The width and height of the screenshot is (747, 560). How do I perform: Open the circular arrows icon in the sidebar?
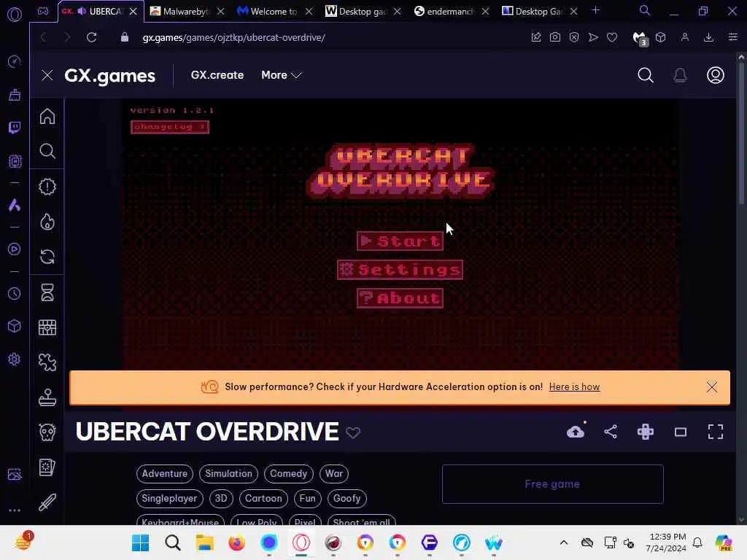point(47,257)
